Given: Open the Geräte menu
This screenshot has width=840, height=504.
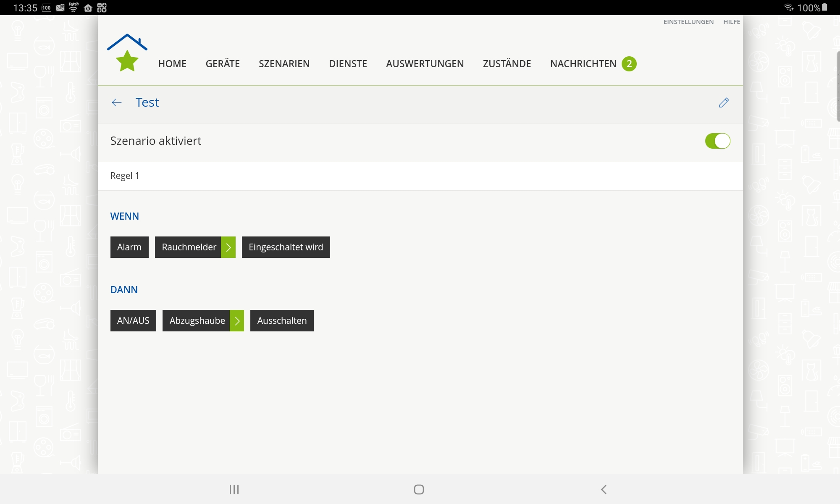Looking at the screenshot, I should pos(223,64).
